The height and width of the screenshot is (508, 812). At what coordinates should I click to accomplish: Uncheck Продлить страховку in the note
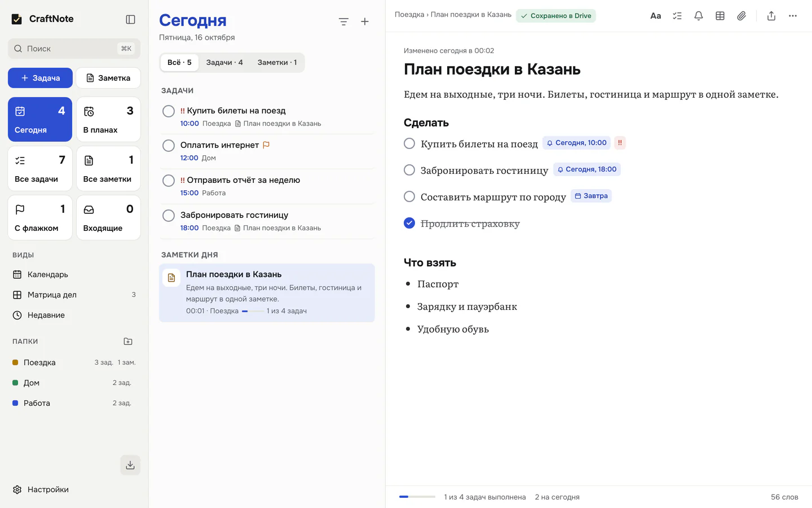point(409,223)
